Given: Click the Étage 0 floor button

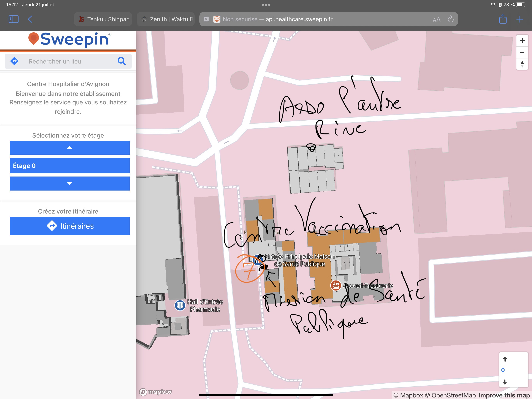Looking at the screenshot, I should [x=70, y=166].
